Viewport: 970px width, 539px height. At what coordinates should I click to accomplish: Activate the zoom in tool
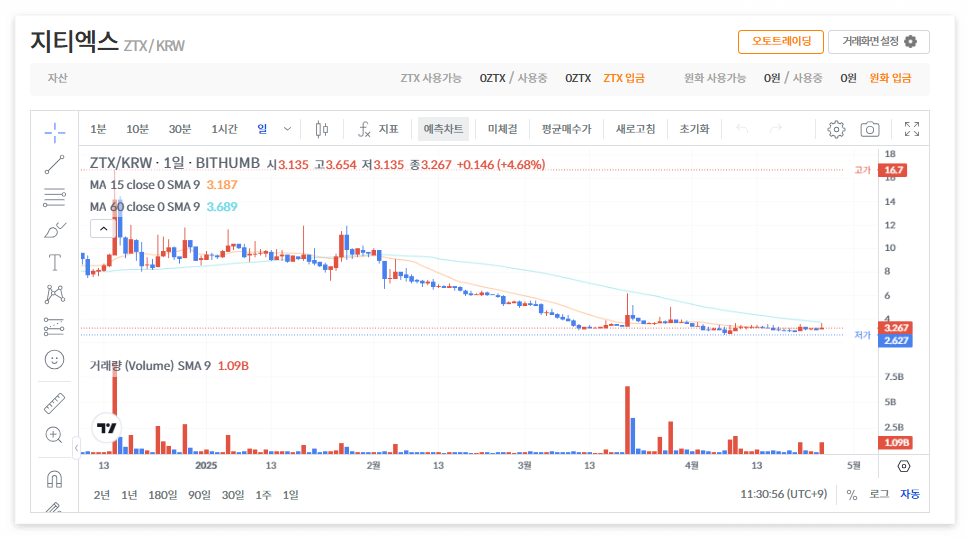pos(54,435)
